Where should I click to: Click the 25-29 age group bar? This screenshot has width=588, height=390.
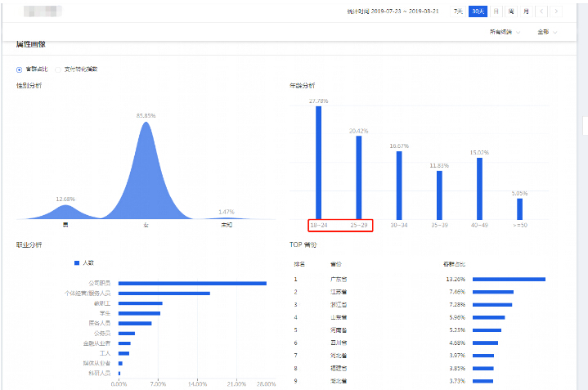[x=358, y=176]
